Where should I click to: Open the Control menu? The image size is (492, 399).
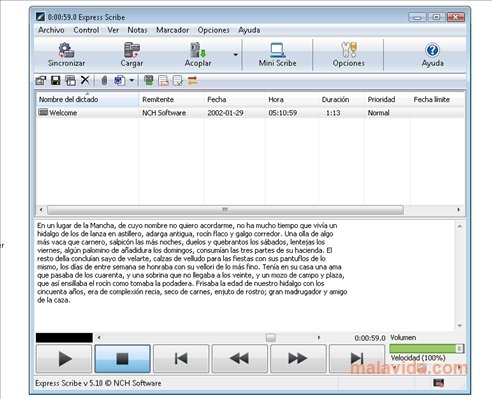[86, 30]
